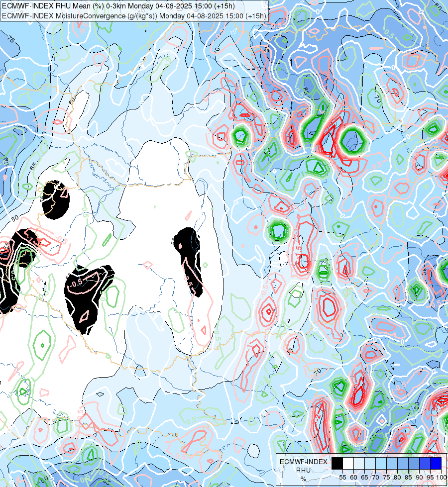Screen dimensions: 448x487
Task: Click the ECMWF-INDEX label in the legend
Action: [304, 462]
